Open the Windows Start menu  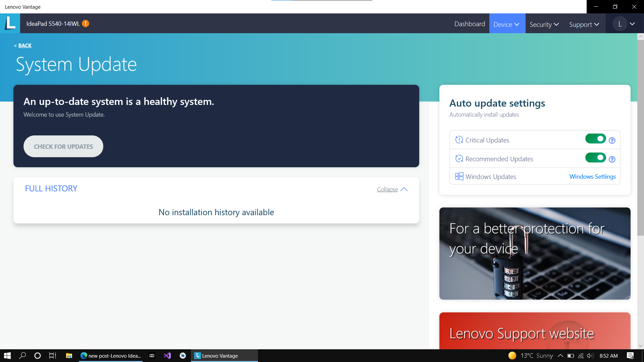coord(7,356)
